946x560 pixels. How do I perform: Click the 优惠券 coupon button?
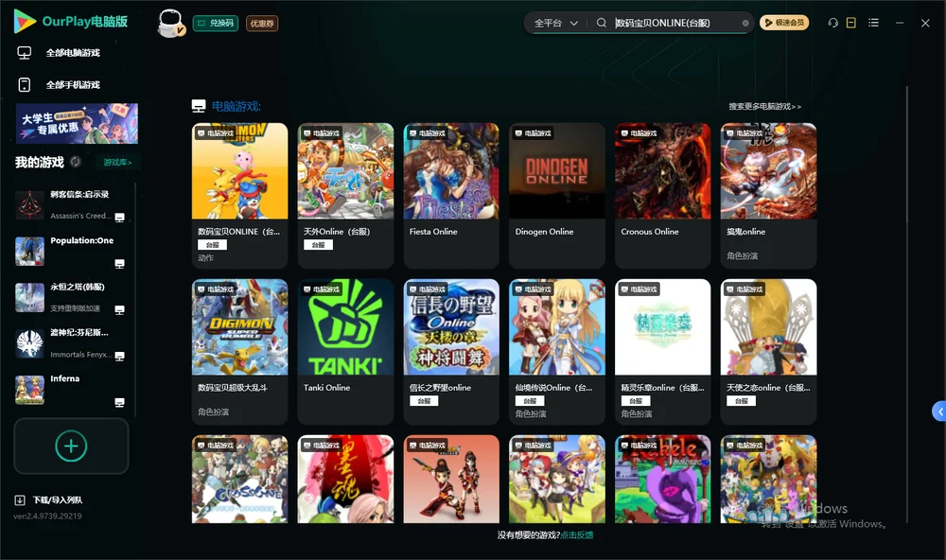click(262, 23)
